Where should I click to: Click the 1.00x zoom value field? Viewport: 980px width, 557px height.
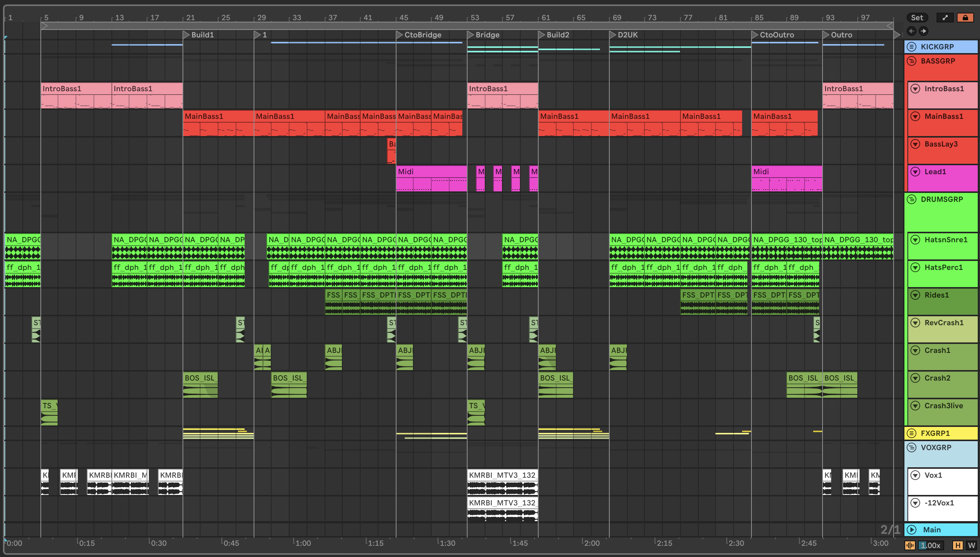(931, 545)
